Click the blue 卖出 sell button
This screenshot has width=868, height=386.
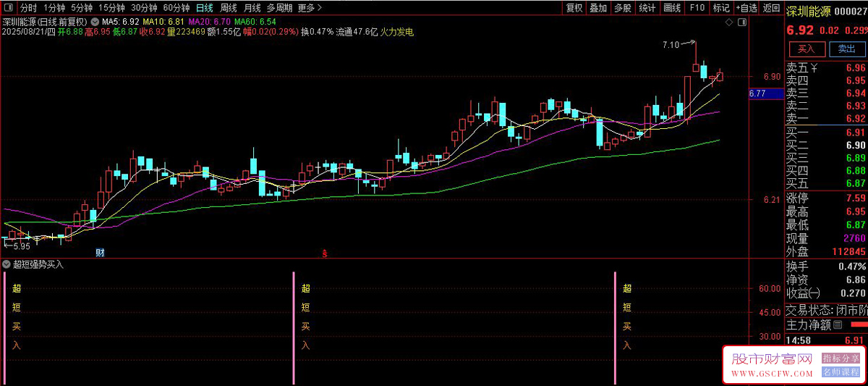tap(846, 49)
